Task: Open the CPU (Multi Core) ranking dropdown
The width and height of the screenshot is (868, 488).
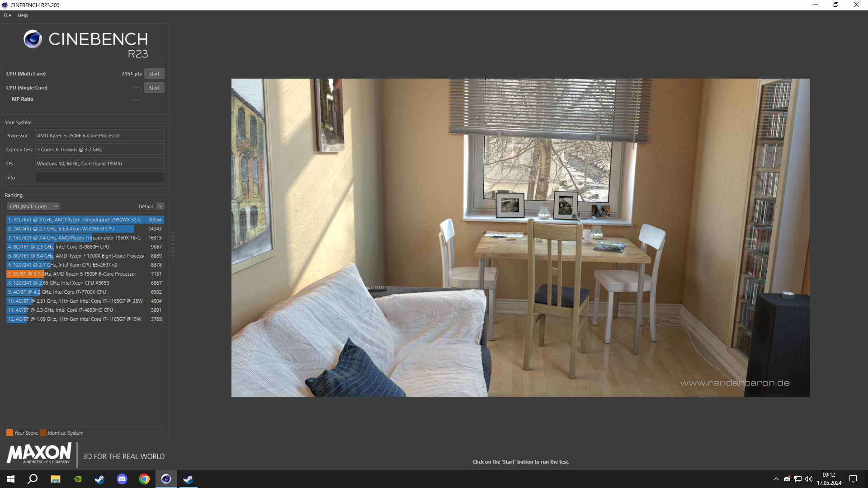Action: [33, 206]
